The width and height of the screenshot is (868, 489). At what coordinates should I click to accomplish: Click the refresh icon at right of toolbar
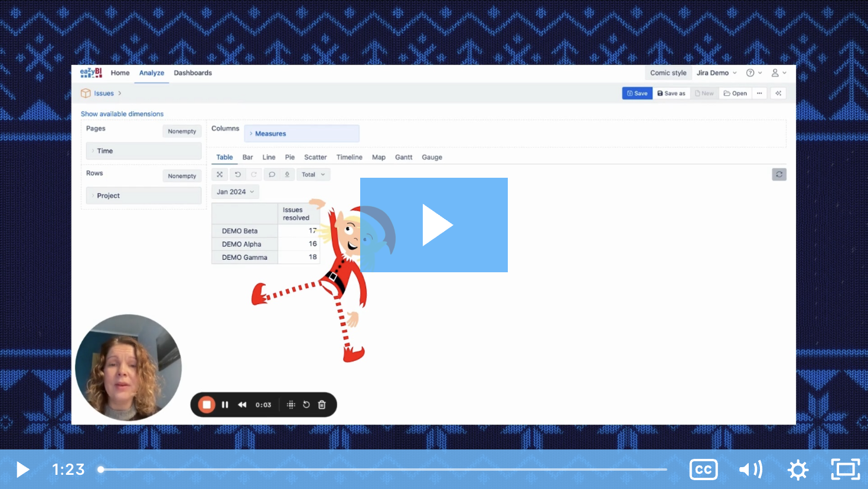[x=779, y=174]
